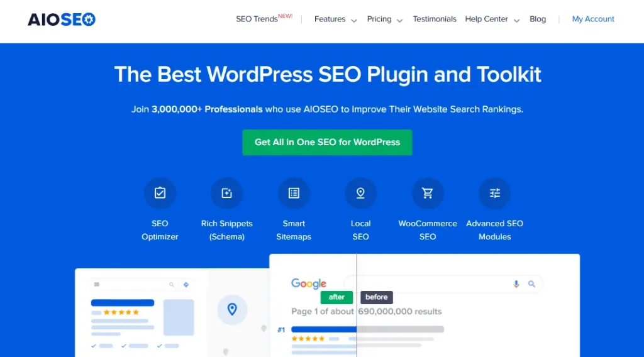Image resolution: width=644 pixels, height=357 pixels.
Task: Go to Testimonials page
Action: tap(435, 19)
